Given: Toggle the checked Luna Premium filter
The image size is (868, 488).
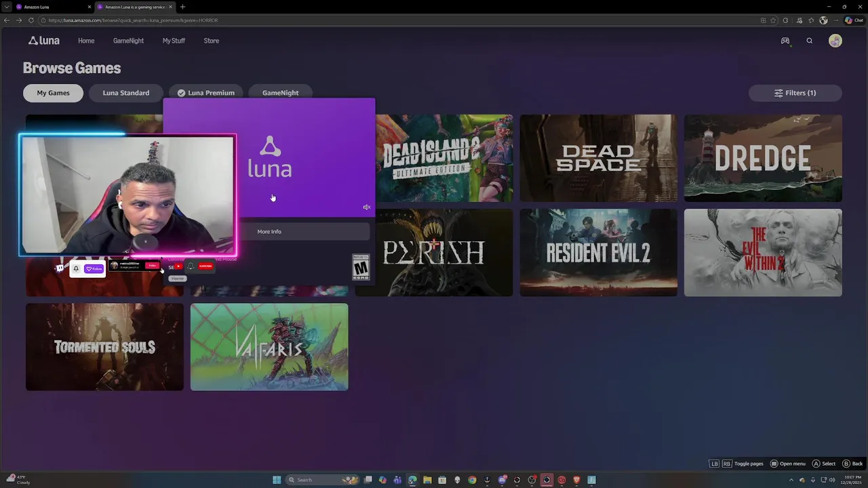Looking at the screenshot, I should tap(206, 93).
